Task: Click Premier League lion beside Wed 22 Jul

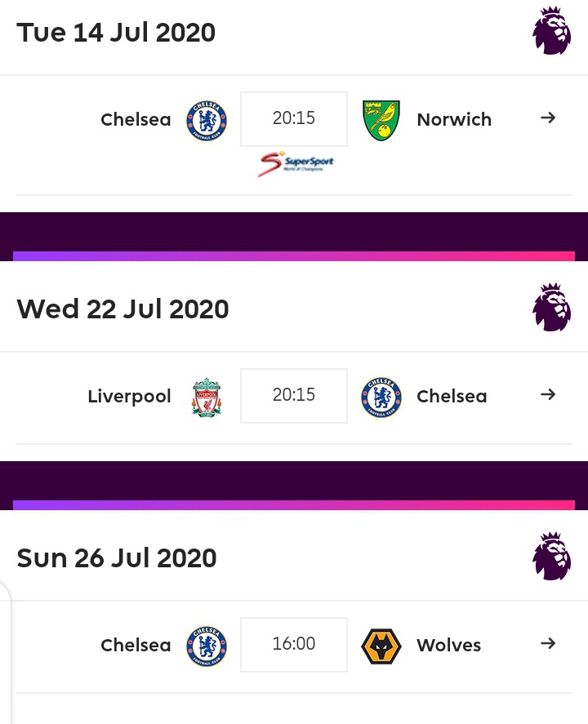Action: 551,309
